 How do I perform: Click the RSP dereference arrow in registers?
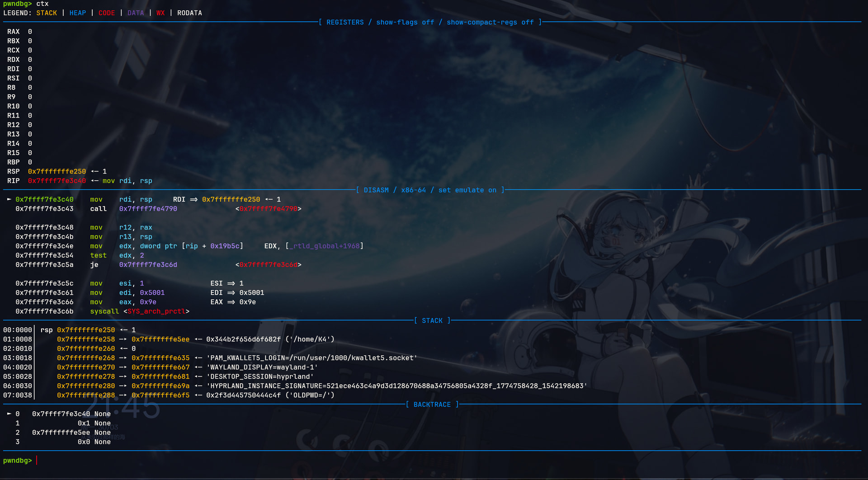94,171
